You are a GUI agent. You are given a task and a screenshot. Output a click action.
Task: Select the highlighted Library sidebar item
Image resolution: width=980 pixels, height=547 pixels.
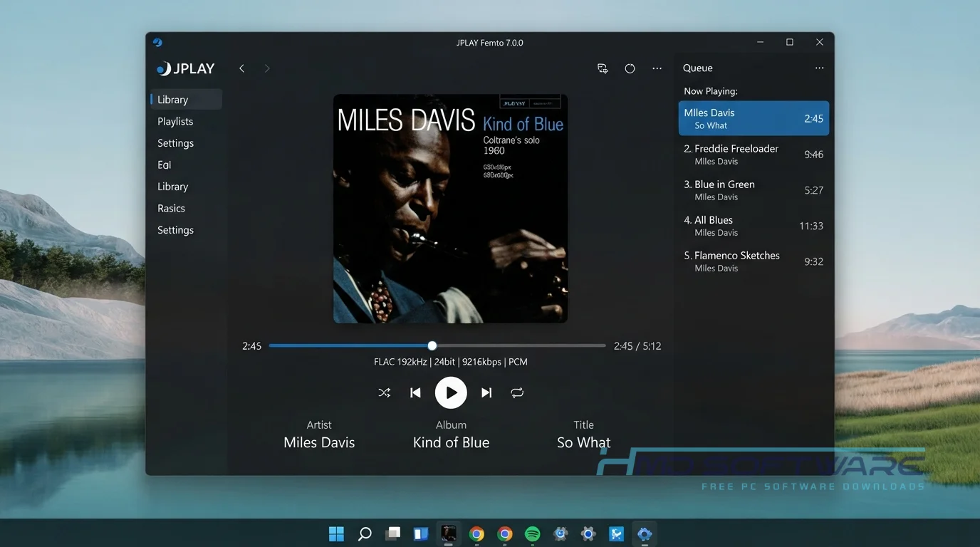click(x=187, y=100)
